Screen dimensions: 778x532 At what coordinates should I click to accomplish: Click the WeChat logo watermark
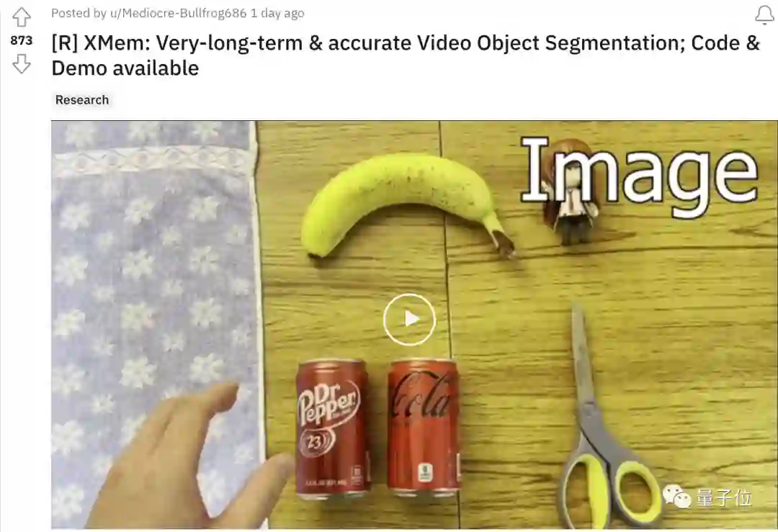click(x=676, y=496)
